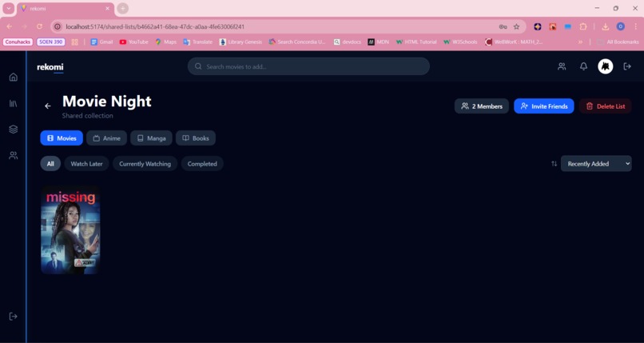Open the Home icon in sidebar
The width and height of the screenshot is (644, 343).
click(13, 78)
